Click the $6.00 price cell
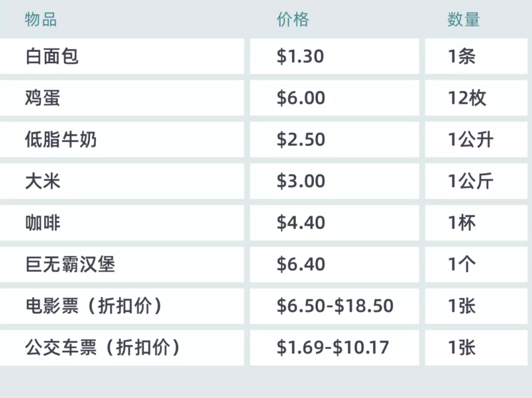532x398 pixels. click(301, 98)
